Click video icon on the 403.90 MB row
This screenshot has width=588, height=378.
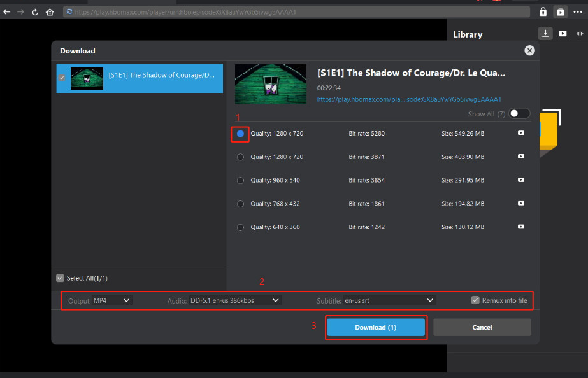tap(521, 156)
